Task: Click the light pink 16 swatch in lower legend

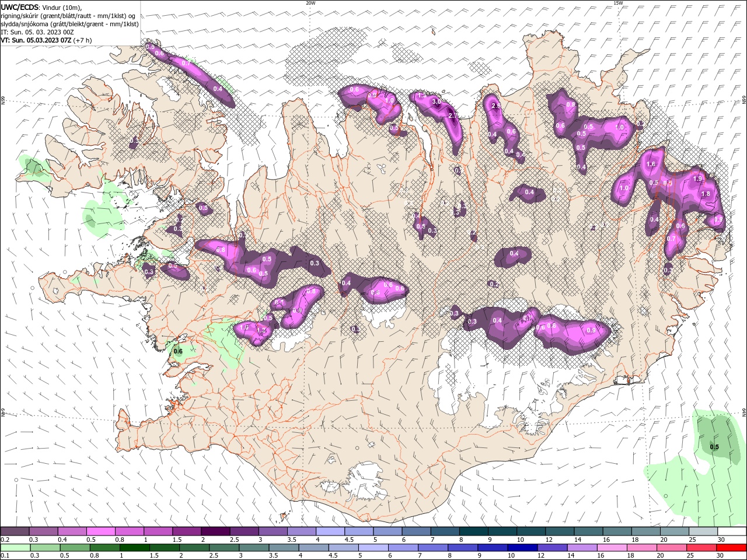Action: pos(612,548)
